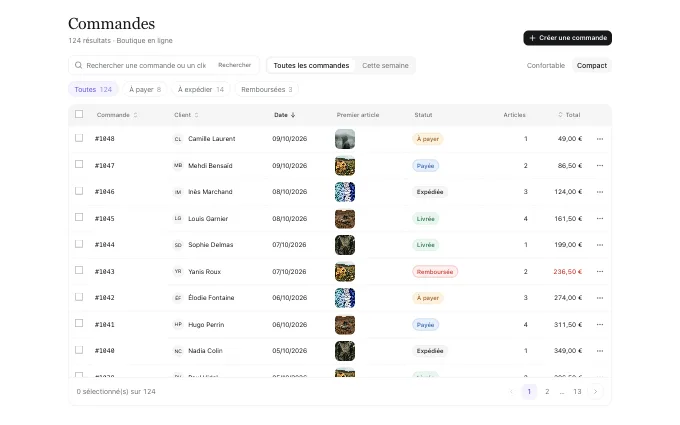
Task: Go to previous page with arrow
Action: 511,392
